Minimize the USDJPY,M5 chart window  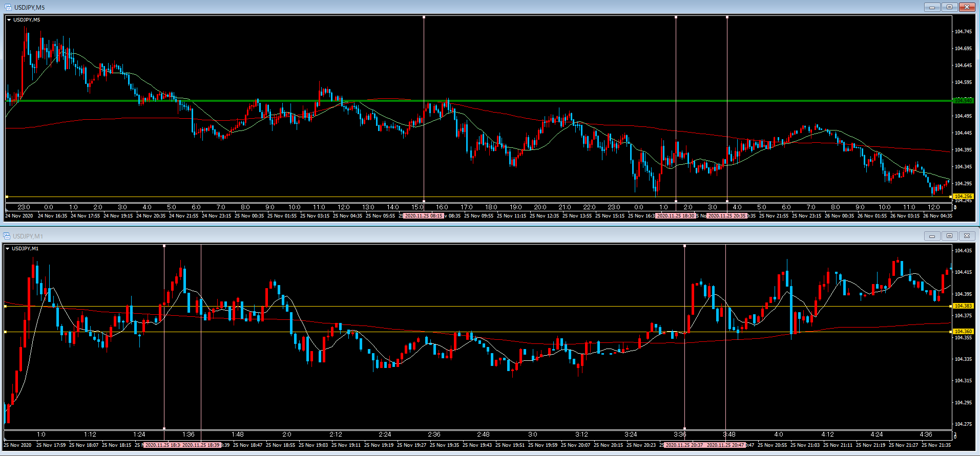pos(932,7)
